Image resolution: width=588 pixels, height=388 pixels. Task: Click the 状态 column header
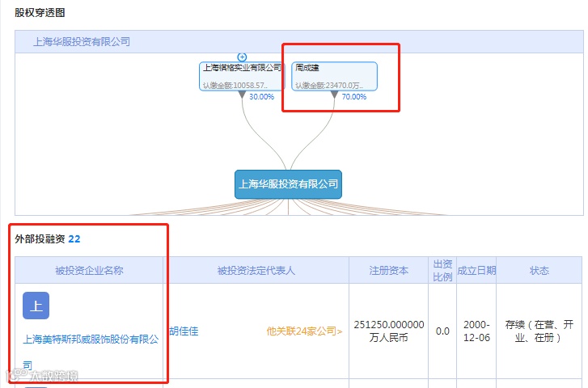pyautogui.click(x=539, y=270)
